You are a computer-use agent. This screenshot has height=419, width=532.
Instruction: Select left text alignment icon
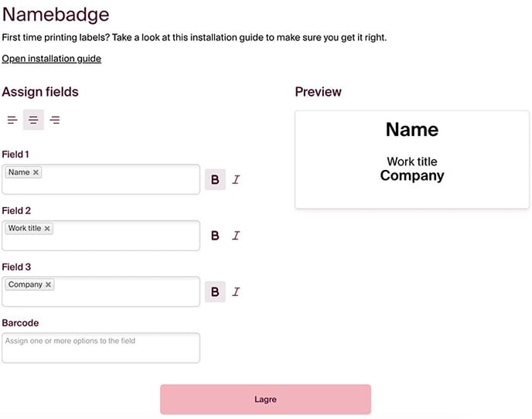(12, 120)
